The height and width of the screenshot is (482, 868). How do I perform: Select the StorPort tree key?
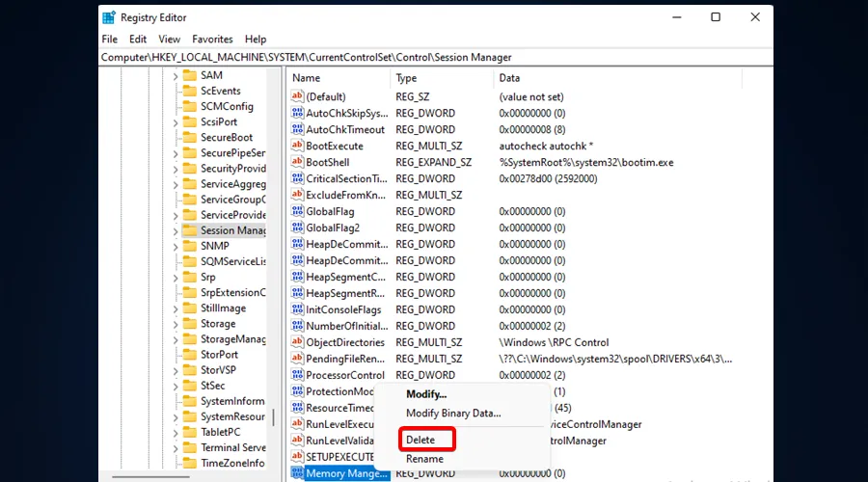point(219,354)
